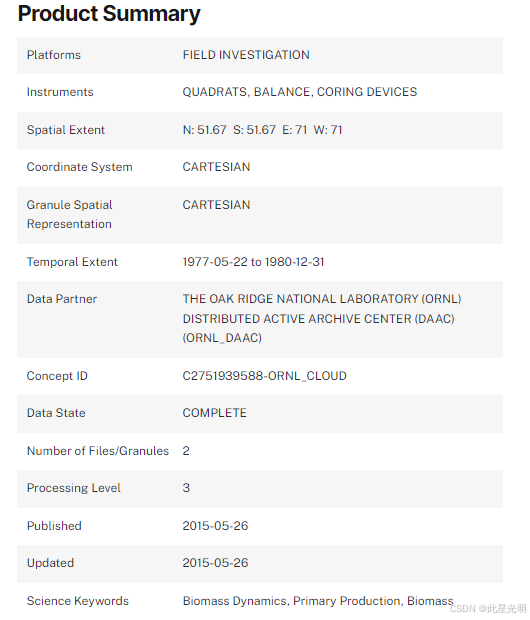Select the FIELD INVESTIGATION platform value
This screenshot has width=530, height=620.
point(246,55)
